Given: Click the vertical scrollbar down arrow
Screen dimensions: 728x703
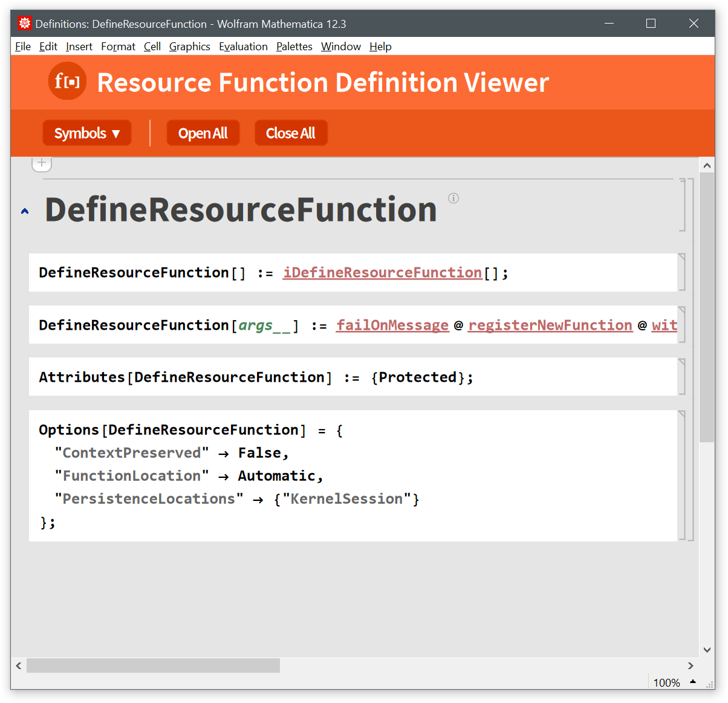Looking at the screenshot, I should click(707, 650).
